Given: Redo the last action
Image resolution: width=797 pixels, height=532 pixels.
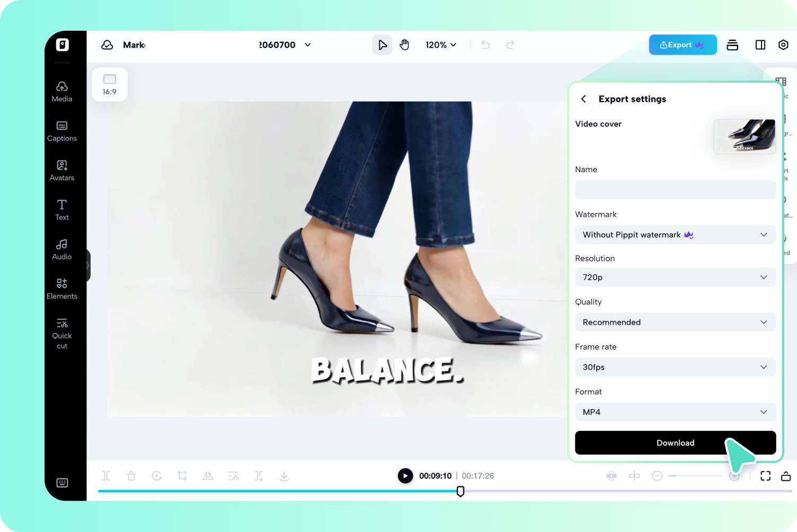Looking at the screenshot, I should [x=510, y=45].
